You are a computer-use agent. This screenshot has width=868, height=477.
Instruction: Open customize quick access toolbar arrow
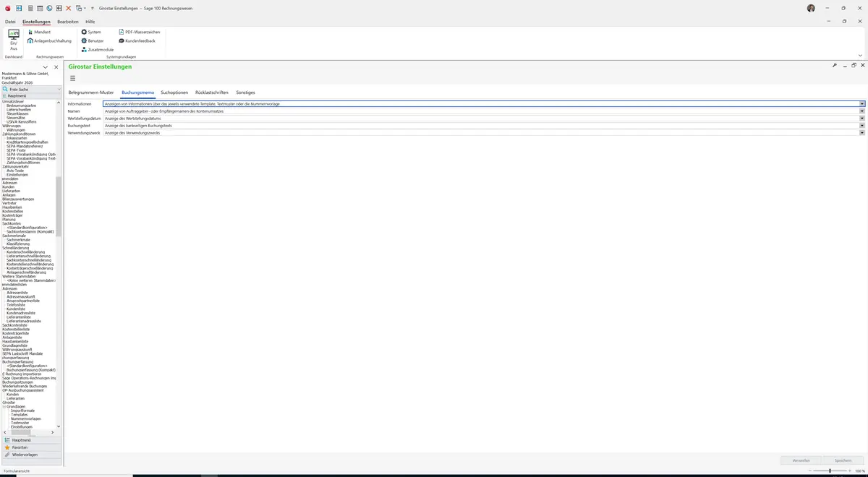click(93, 8)
